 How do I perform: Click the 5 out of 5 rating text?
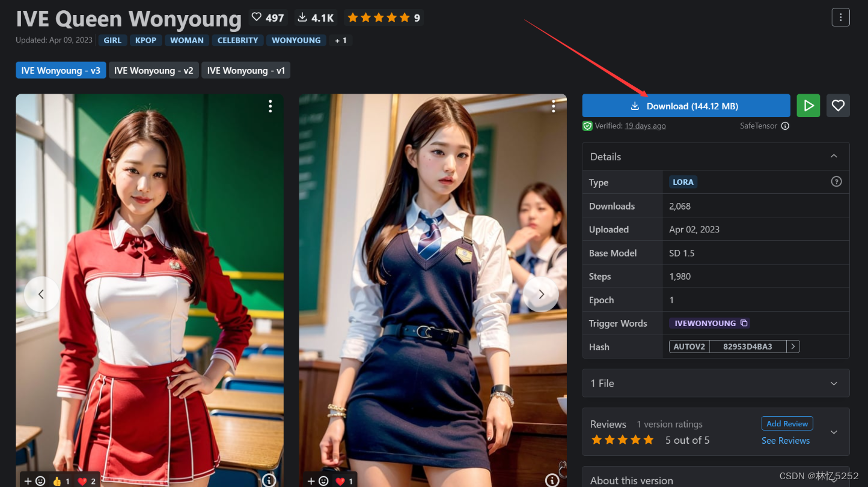point(687,440)
